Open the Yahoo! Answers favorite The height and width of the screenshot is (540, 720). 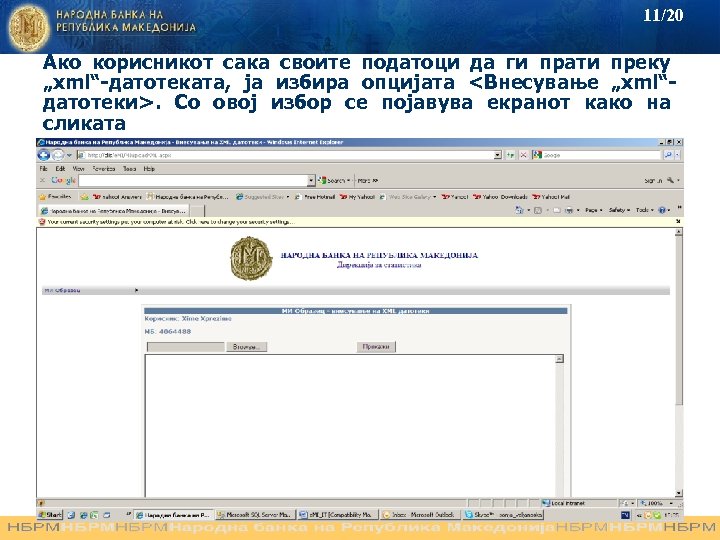117,197
